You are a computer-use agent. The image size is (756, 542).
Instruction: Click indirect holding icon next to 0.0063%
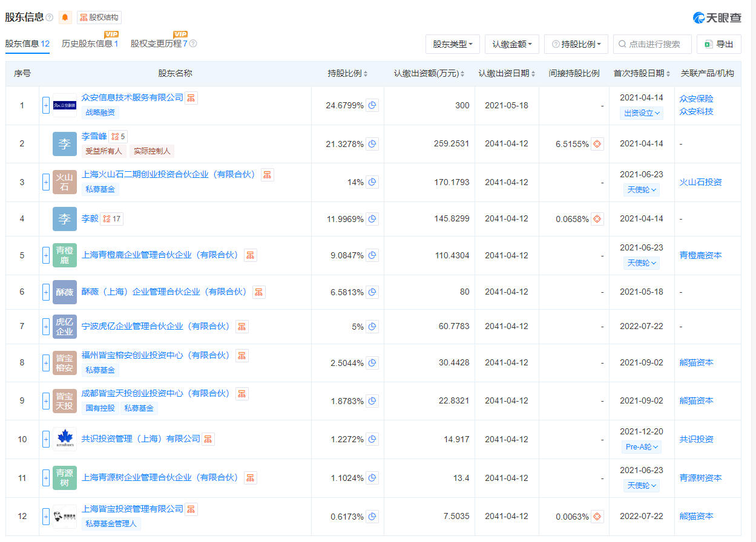[x=597, y=517]
